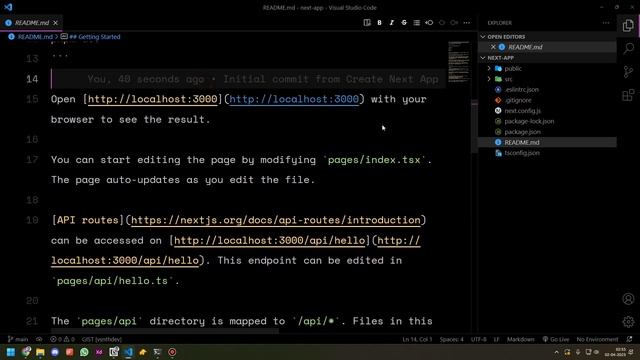Image resolution: width=640 pixels, height=360 pixels.
Task: Click the horizontal editor scrollbar
Action: pyautogui.click(x=165, y=331)
